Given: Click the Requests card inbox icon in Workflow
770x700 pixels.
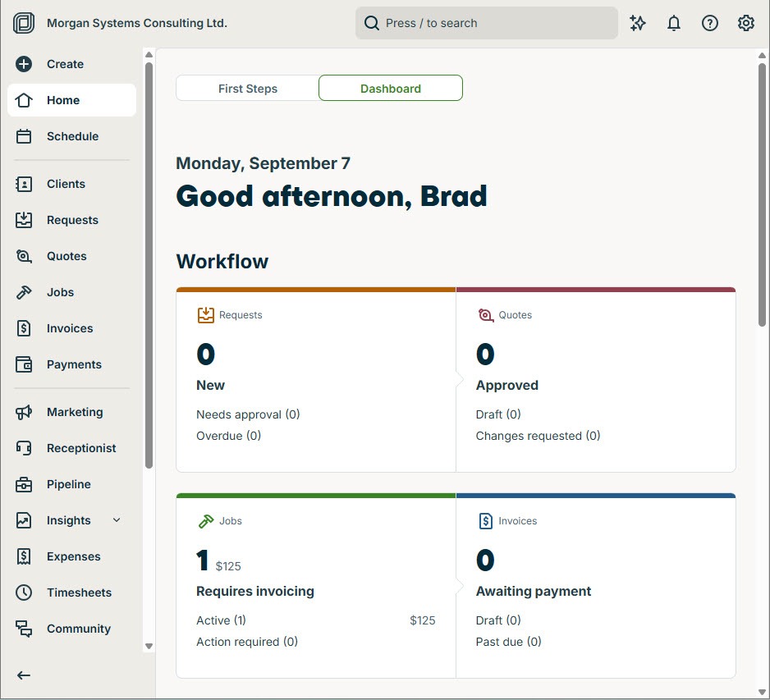Looking at the screenshot, I should click(206, 315).
